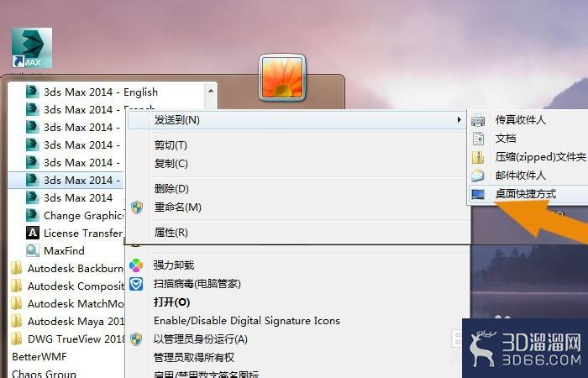Send to 邮件收件人 mail recipient
Viewport: 588px width, 378px height.
pyautogui.click(x=520, y=175)
